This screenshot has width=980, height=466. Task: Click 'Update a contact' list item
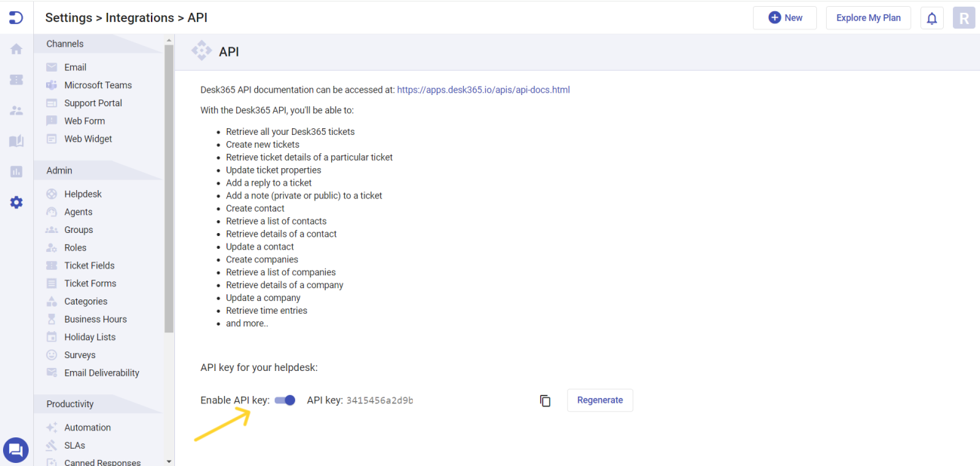click(x=260, y=247)
